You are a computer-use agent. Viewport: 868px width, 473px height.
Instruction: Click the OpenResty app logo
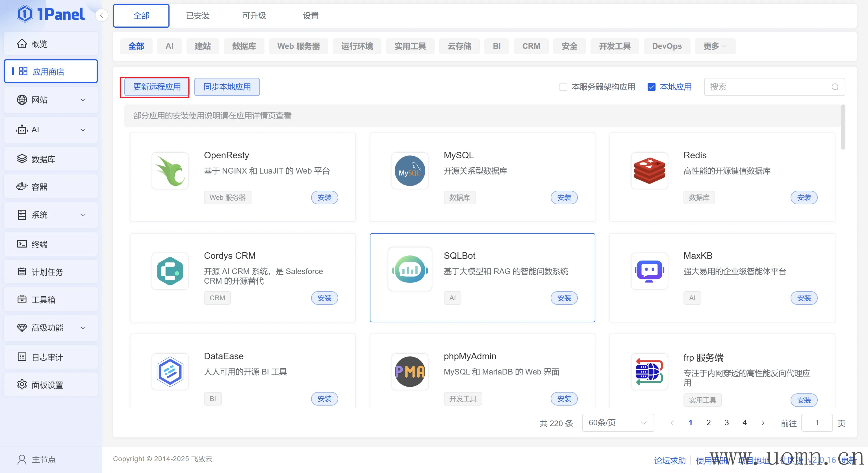pyautogui.click(x=170, y=171)
